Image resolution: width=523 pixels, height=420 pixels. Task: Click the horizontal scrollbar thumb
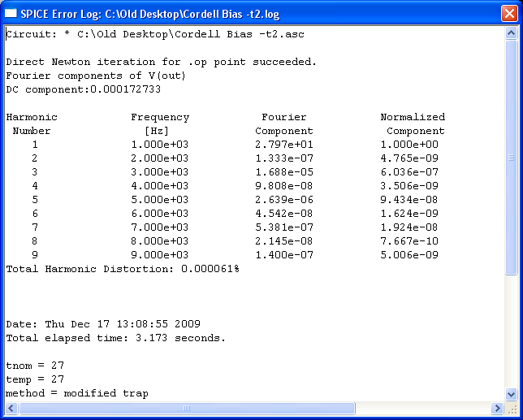(187, 408)
